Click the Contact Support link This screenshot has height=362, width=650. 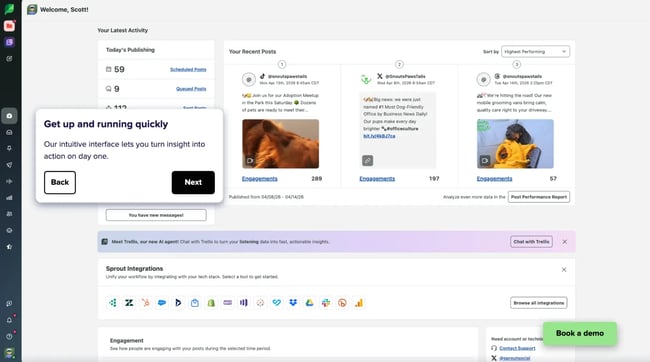(x=517, y=348)
